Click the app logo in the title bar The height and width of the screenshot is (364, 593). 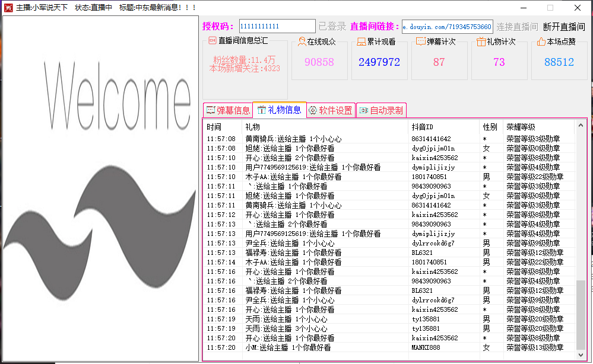coord(8,8)
